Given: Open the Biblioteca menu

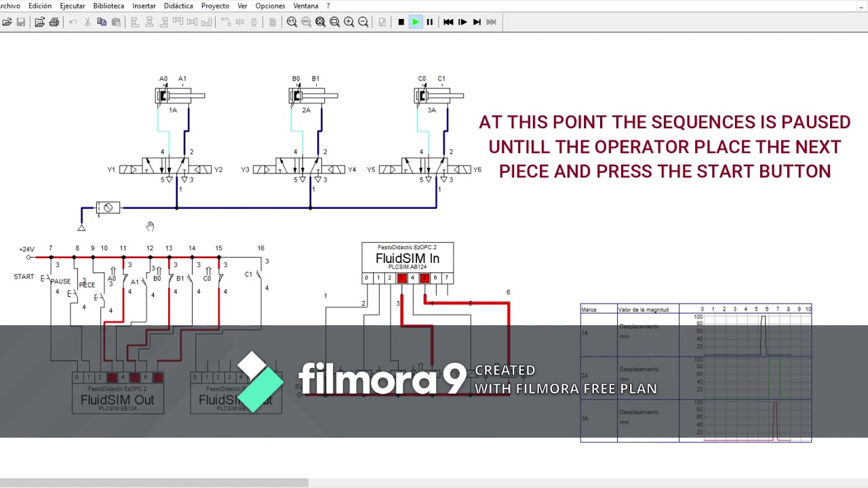Looking at the screenshot, I should click(108, 6).
